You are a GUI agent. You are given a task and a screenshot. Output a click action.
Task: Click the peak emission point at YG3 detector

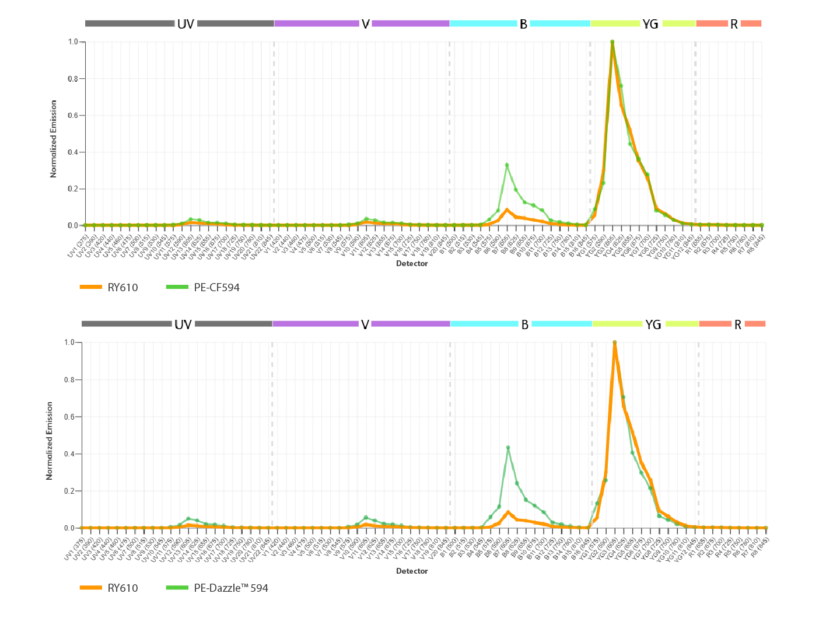point(612,41)
